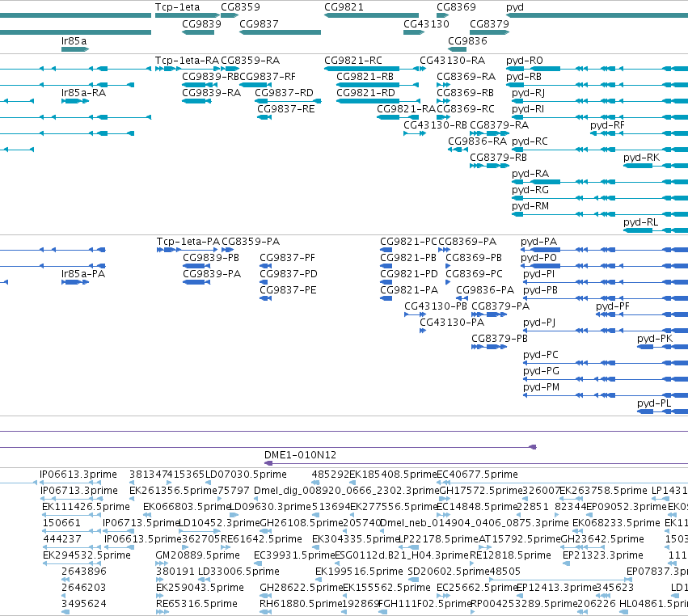Open BAC clone DME1-010N12
The height and width of the screenshot is (616, 688).
click(x=300, y=455)
